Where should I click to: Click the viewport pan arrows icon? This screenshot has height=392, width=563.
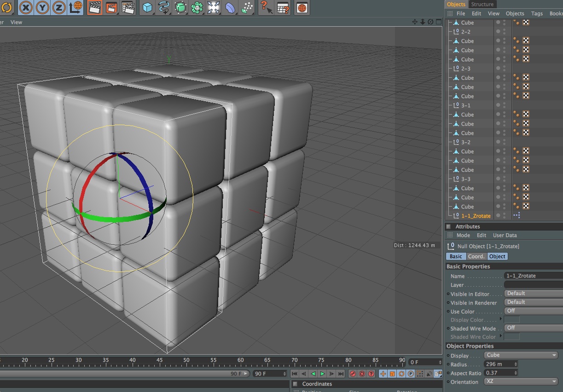[x=414, y=22]
